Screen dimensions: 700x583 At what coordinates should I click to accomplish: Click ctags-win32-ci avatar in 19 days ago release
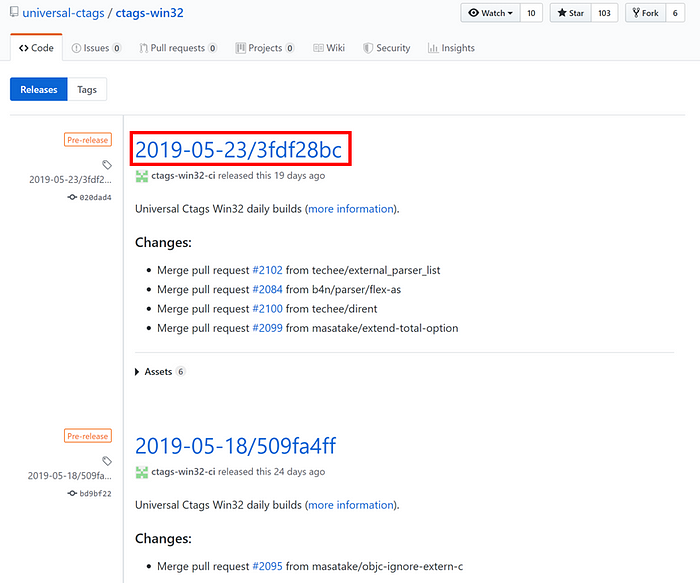142,176
